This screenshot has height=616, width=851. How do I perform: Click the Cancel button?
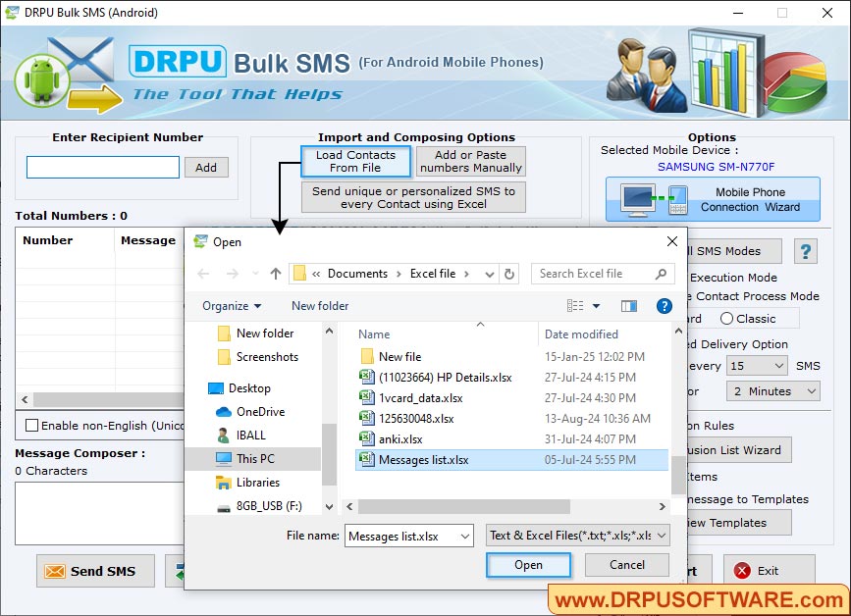pos(627,565)
